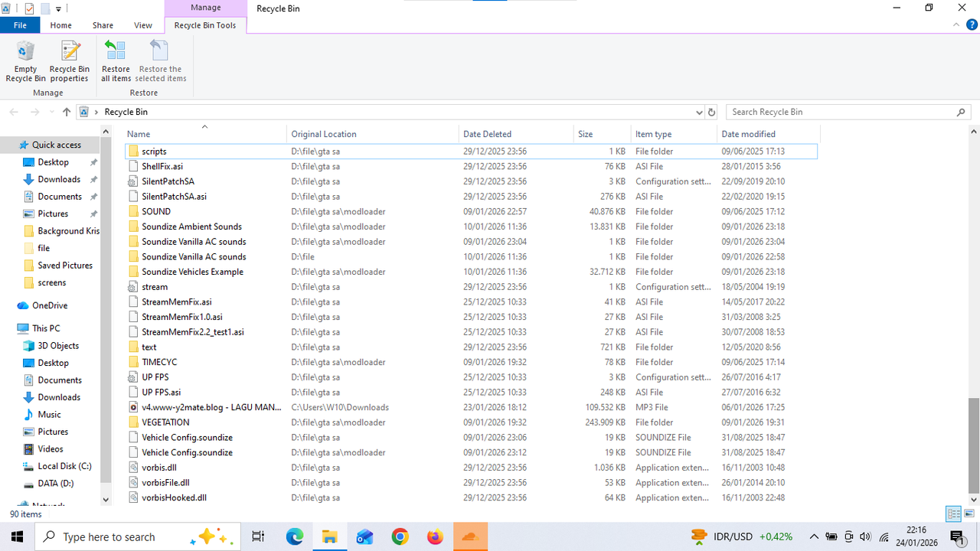Switch to Details view layout icon

[x=954, y=514]
